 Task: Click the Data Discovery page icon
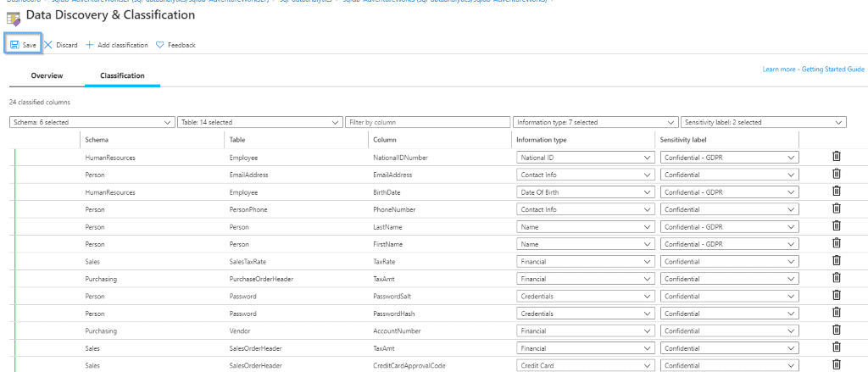(x=14, y=19)
